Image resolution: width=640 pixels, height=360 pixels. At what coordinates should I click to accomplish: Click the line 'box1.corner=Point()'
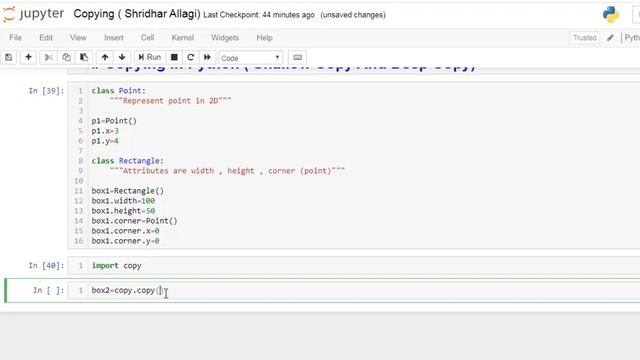134,221
